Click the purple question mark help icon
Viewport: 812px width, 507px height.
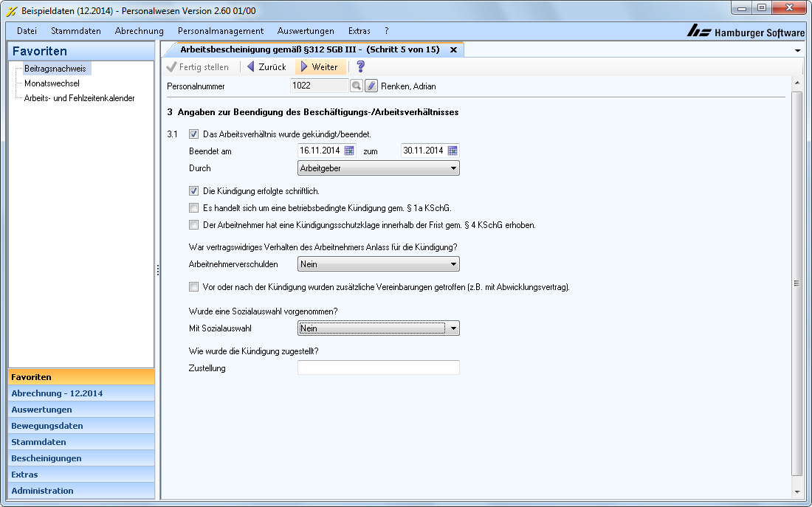361,67
